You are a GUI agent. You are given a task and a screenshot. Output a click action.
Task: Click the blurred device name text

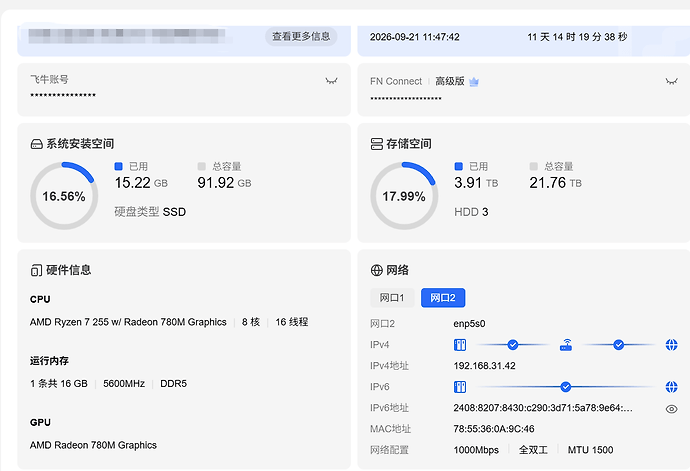tap(127, 36)
